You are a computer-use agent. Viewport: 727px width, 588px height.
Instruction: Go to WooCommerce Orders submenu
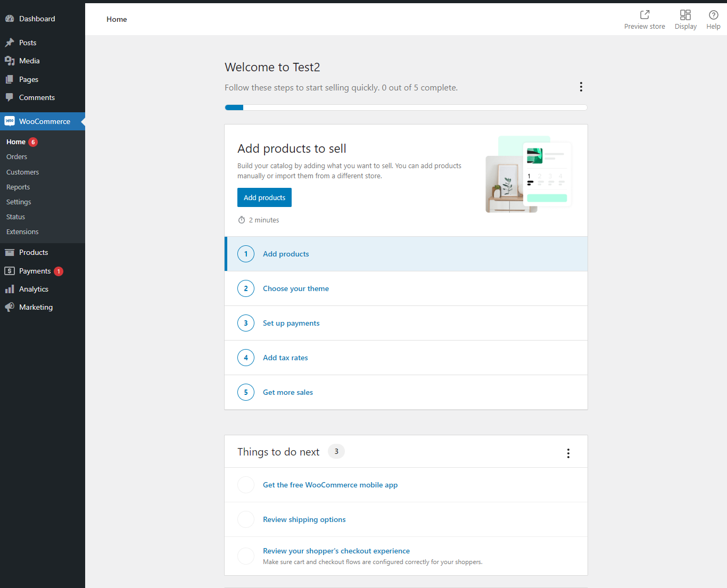click(x=17, y=157)
